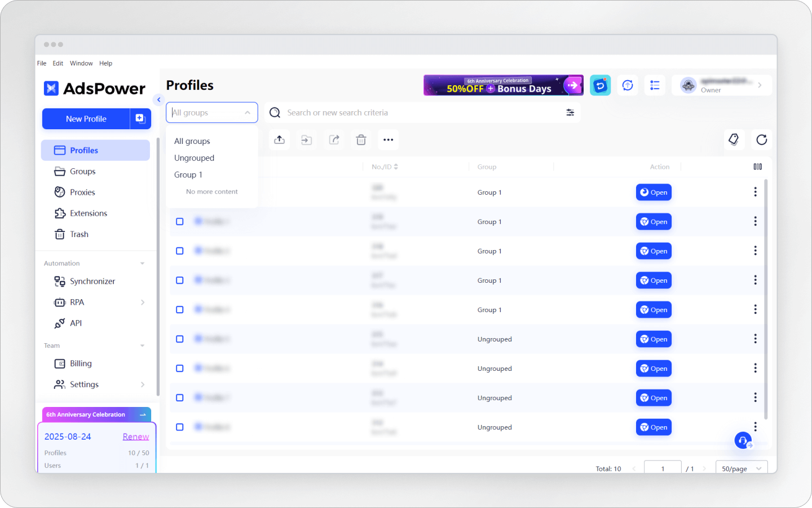Click Renew next to the subscription date

pos(135,436)
